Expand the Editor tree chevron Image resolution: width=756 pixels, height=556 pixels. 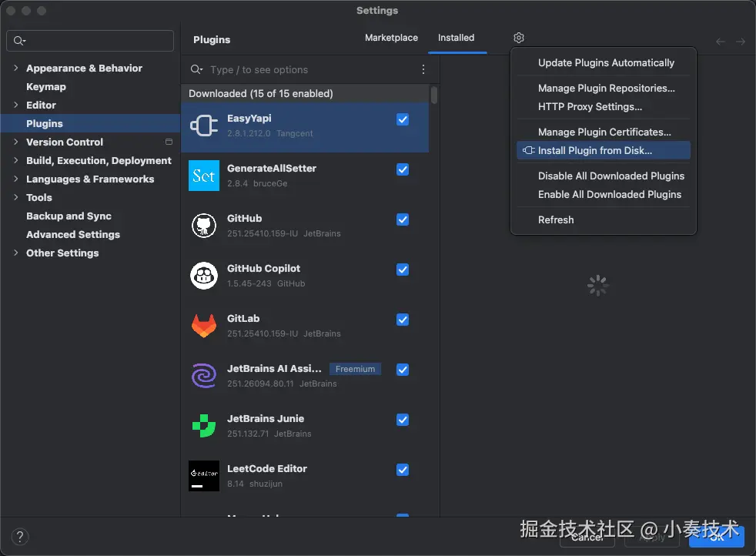pos(16,105)
